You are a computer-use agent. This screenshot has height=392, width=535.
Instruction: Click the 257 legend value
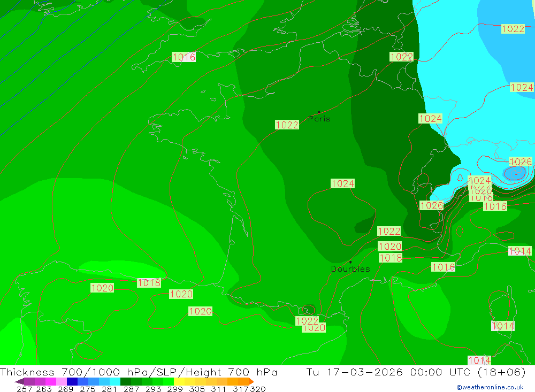click(24, 389)
